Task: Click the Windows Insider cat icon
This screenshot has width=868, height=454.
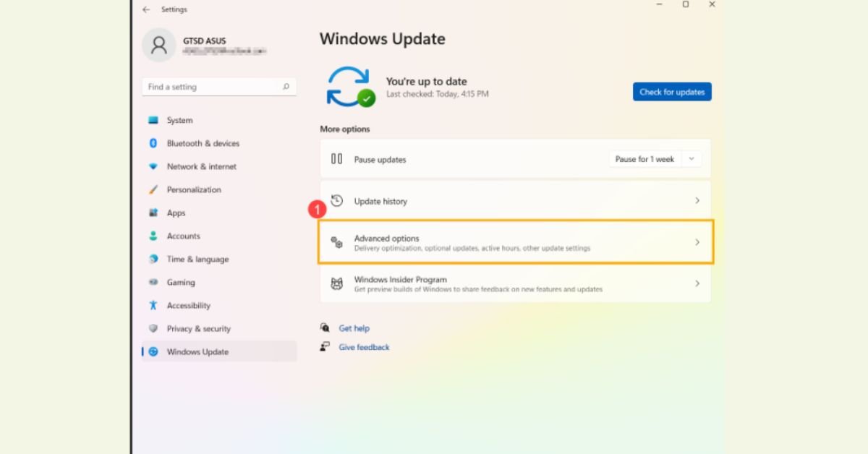Action: (336, 284)
